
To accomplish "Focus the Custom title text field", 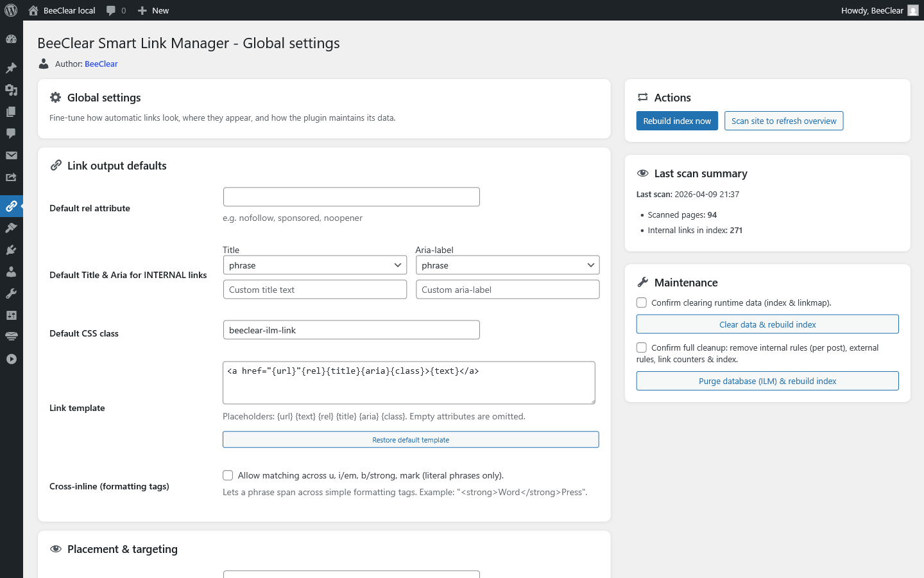I will point(315,290).
